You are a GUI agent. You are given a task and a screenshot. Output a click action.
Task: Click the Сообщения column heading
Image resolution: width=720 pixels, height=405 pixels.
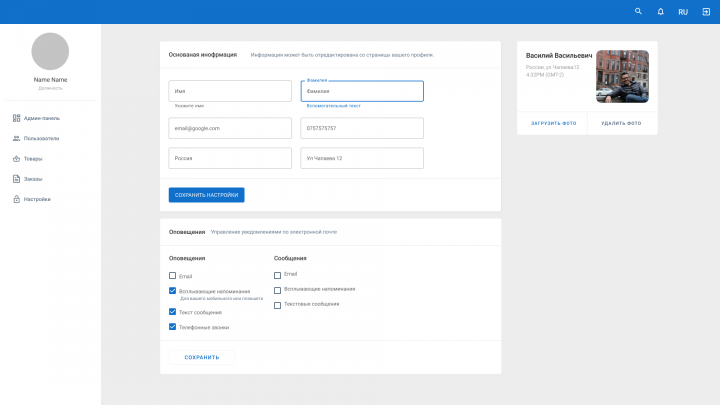[290, 258]
